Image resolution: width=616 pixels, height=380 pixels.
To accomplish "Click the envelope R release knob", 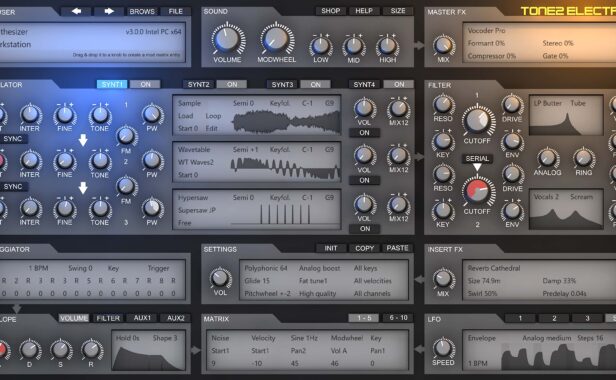I will click(x=91, y=349).
